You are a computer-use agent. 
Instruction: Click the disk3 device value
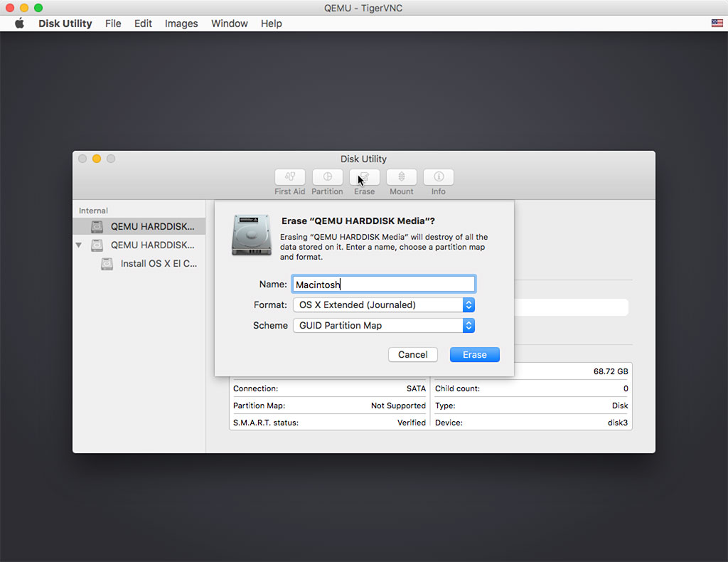[x=618, y=423]
